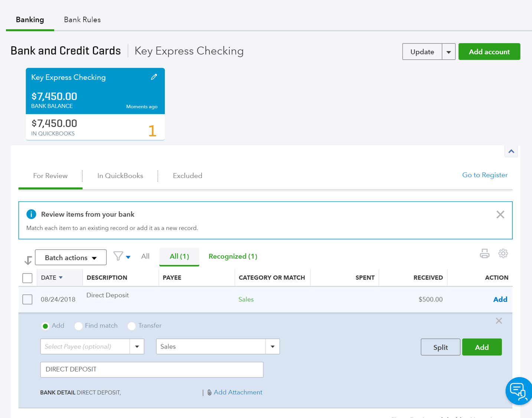The width and height of the screenshot is (532, 418).
Task: Click the Sales category link in row
Action: point(246,299)
